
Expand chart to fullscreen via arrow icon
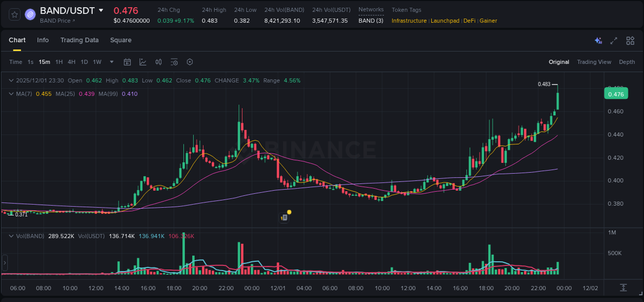coord(613,40)
